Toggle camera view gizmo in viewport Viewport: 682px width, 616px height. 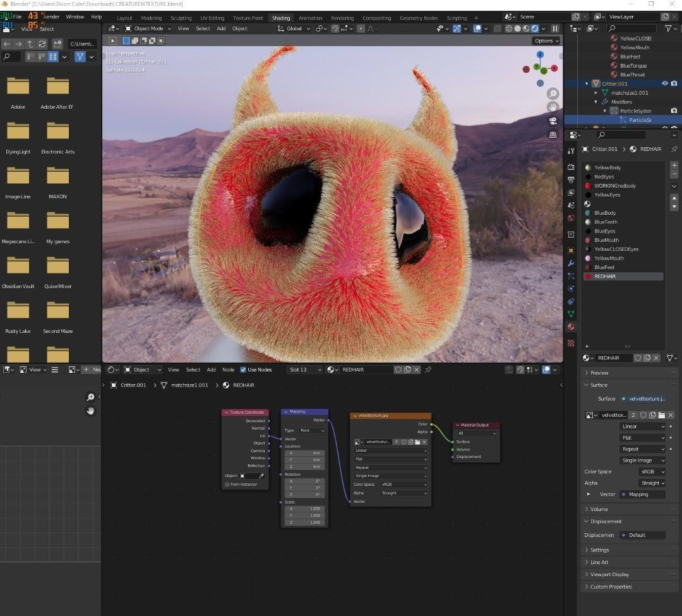pyautogui.click(x=553, y=121)
